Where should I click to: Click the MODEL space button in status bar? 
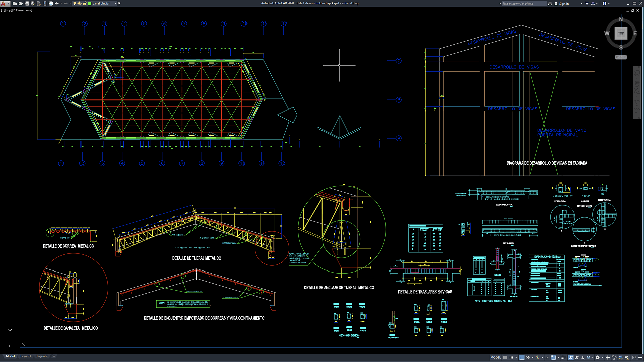[x=495, y=357]
